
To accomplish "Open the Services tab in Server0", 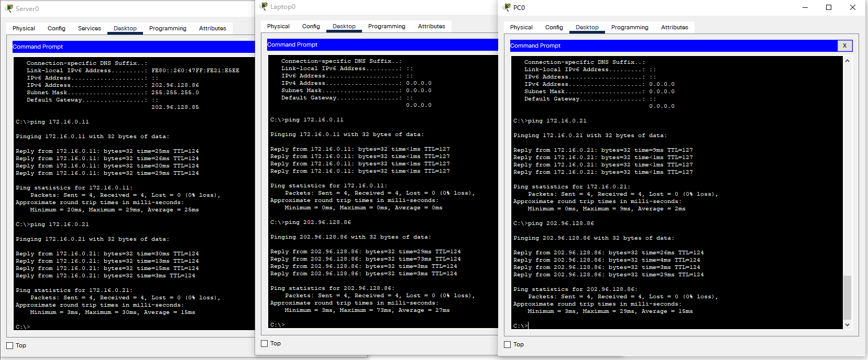I will (89, 28).
